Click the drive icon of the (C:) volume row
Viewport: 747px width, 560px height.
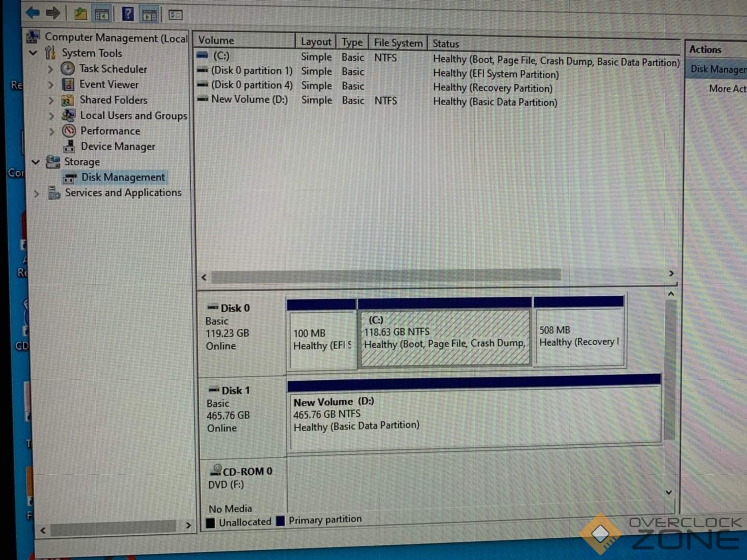tap(202, 55)
